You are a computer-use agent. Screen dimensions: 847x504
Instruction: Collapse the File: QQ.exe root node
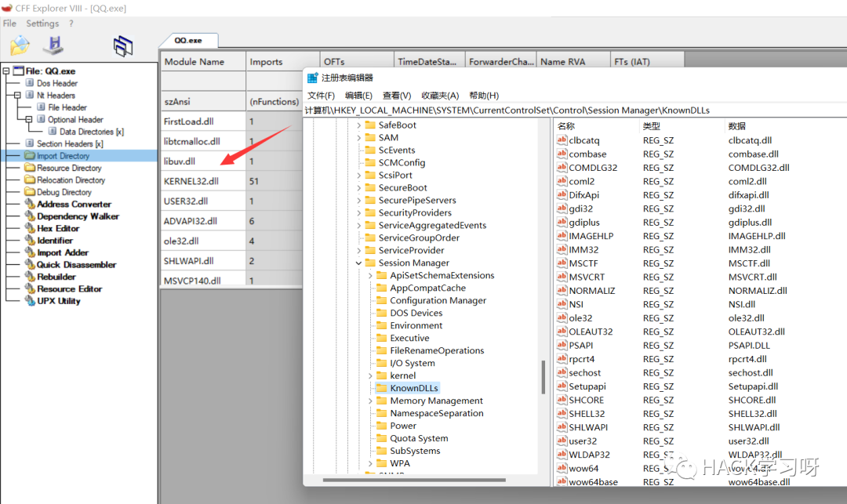(6, 71)
